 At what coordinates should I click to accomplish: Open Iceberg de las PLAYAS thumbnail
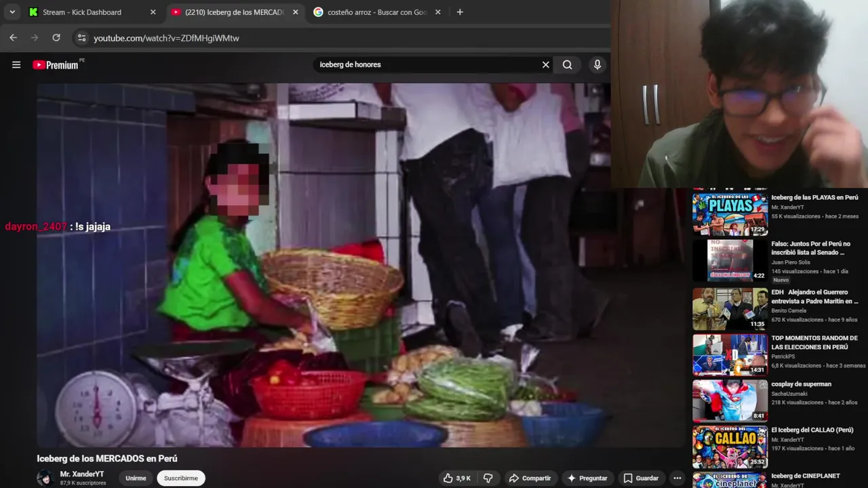[730, 215]
